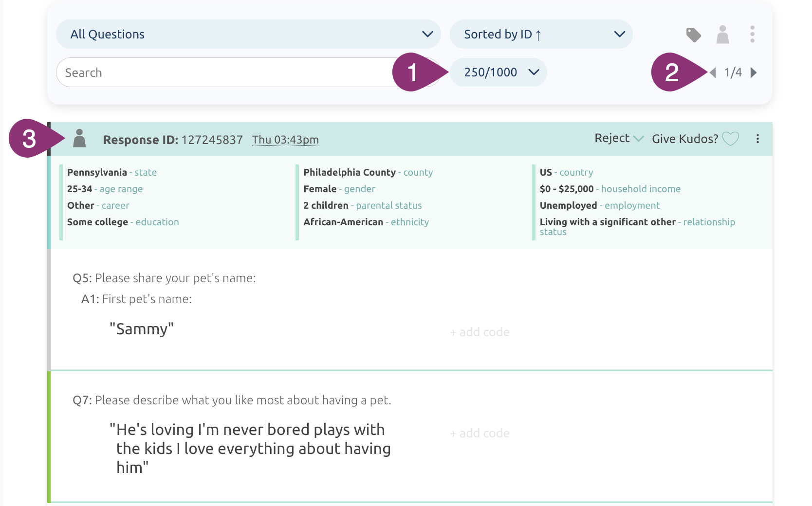Open the 250/1000 page size dropdown
Image resolution: width=812 pixels, height=506 pixels.
498,72
